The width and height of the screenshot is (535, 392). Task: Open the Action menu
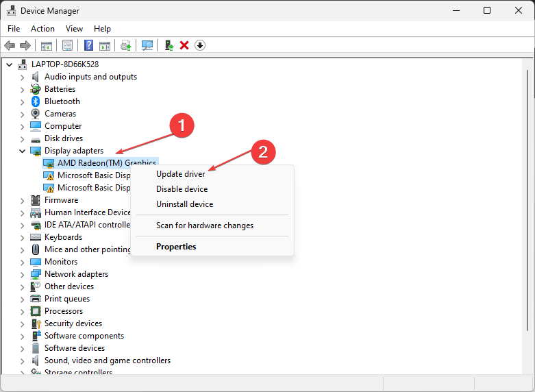click(x=42, y=29)
